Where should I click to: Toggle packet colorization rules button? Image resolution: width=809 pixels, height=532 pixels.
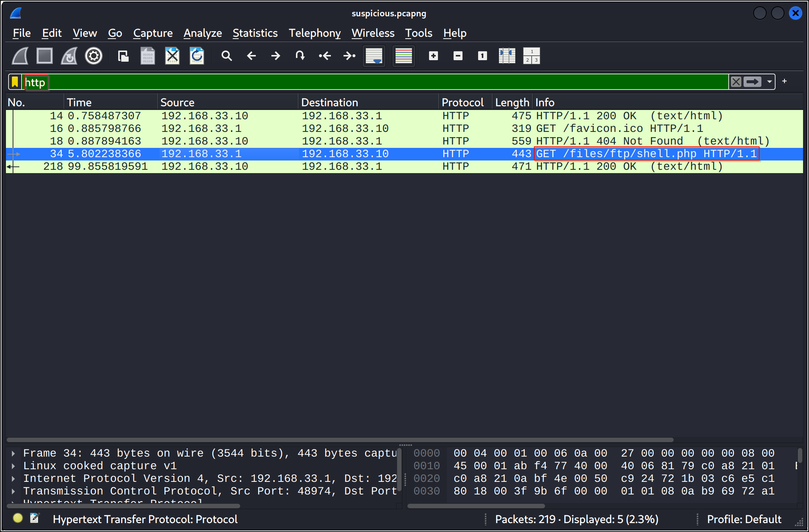[403, 56]
